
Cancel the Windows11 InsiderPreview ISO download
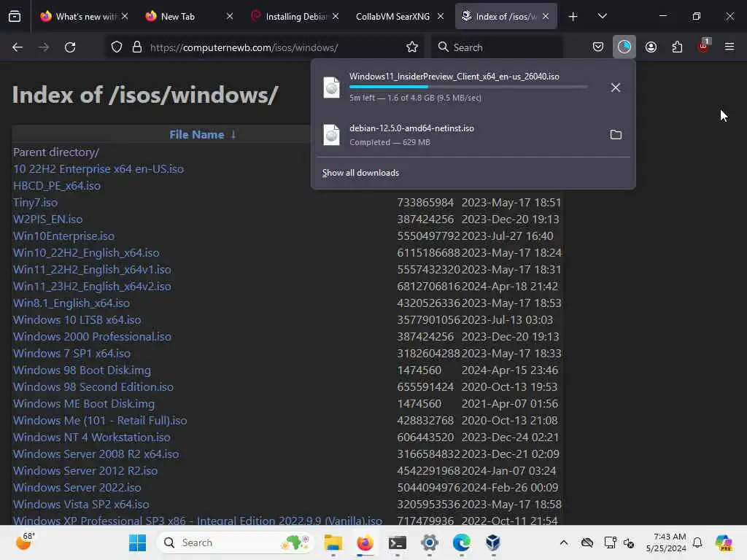pos(616,87)
